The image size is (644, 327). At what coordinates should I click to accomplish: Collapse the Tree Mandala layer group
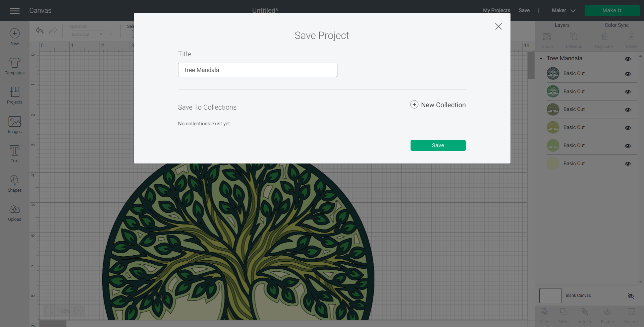541,58
